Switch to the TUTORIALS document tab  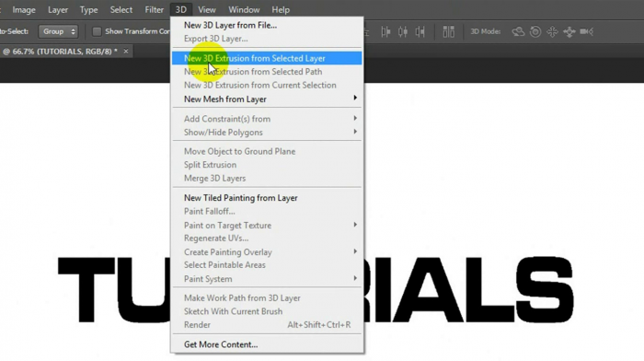coord(61,52)
